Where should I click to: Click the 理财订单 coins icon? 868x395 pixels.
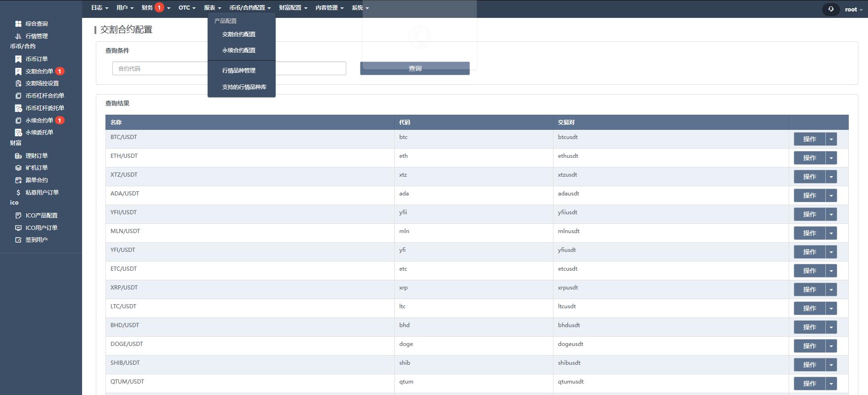click(x=18, y=156)
